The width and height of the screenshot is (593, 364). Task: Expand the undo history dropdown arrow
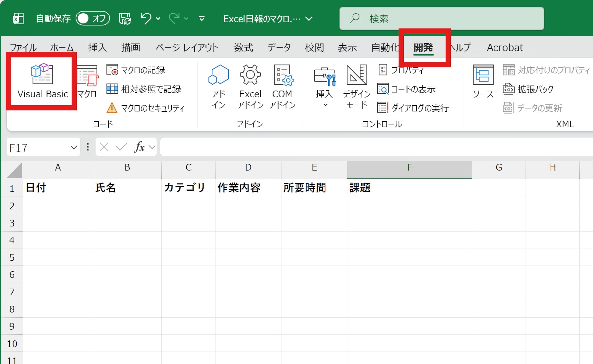(x=158, y=19)
